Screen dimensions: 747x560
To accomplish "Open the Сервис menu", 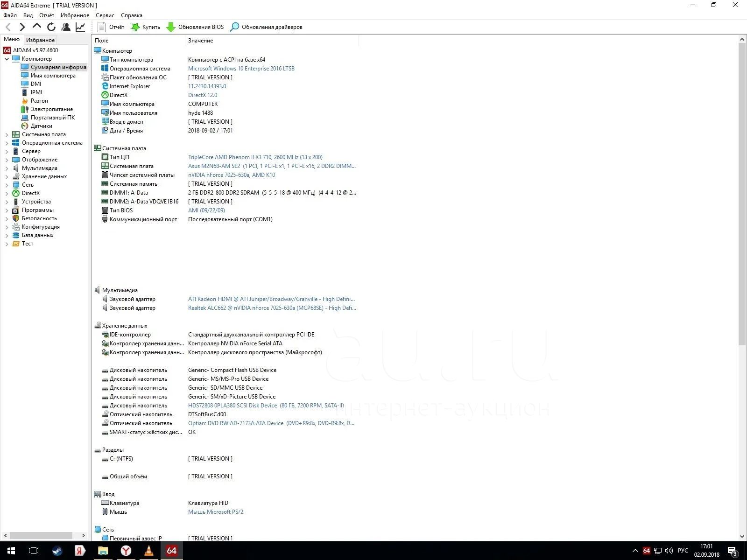I will pos(105,15).
